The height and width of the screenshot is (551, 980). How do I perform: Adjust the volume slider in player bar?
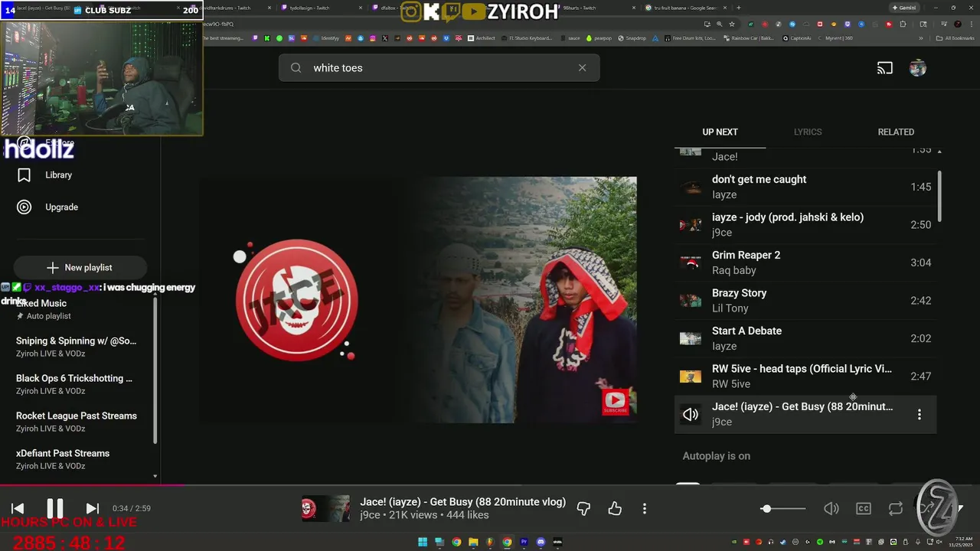(783, 508)
